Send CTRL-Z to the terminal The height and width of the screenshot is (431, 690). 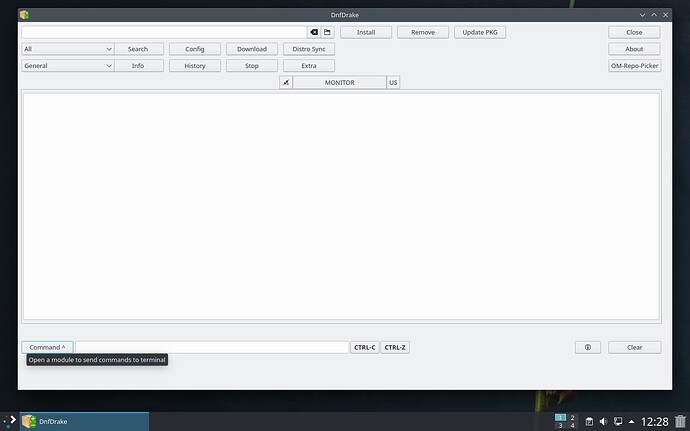click(395, 347)
